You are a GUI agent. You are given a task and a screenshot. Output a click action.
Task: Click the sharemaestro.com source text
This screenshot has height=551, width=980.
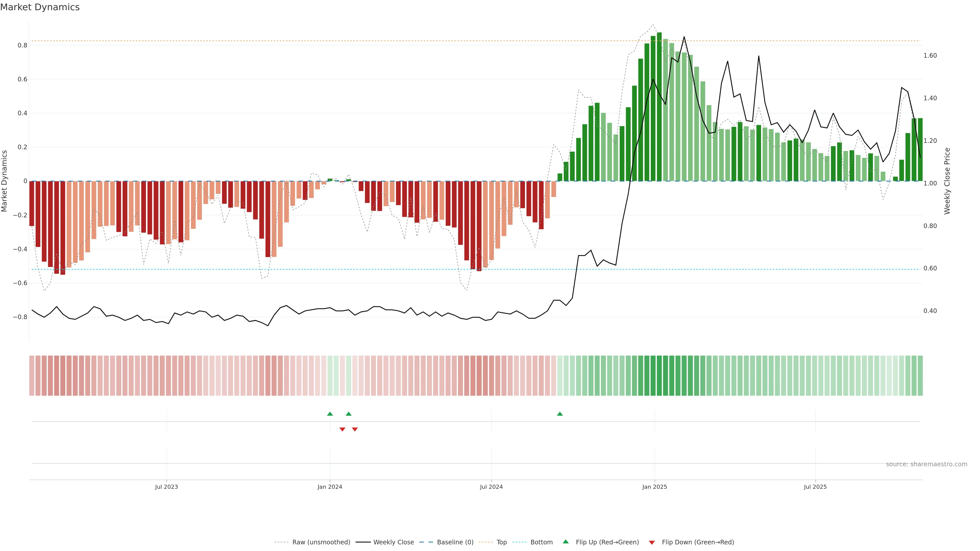point(926,464)
